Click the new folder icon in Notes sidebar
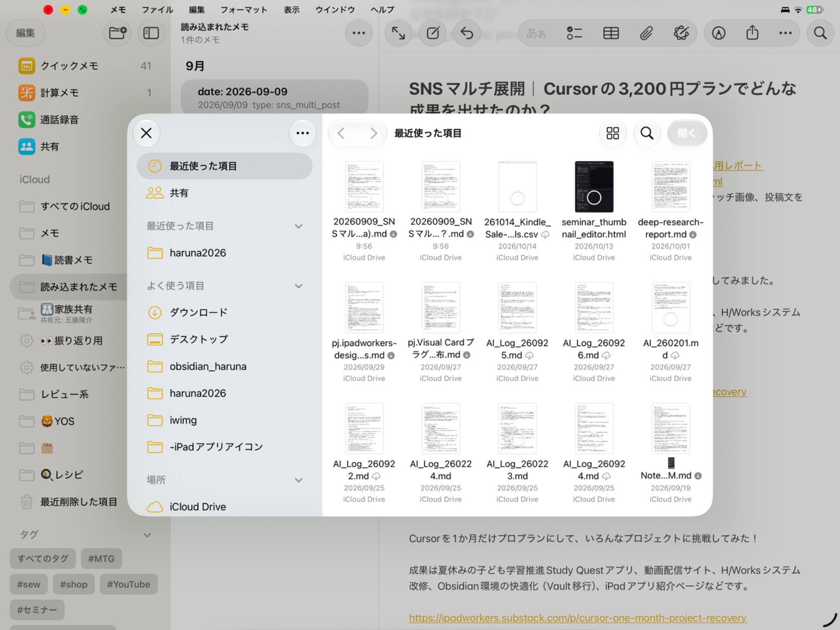 pyautogui.click(x=117, y=33)
